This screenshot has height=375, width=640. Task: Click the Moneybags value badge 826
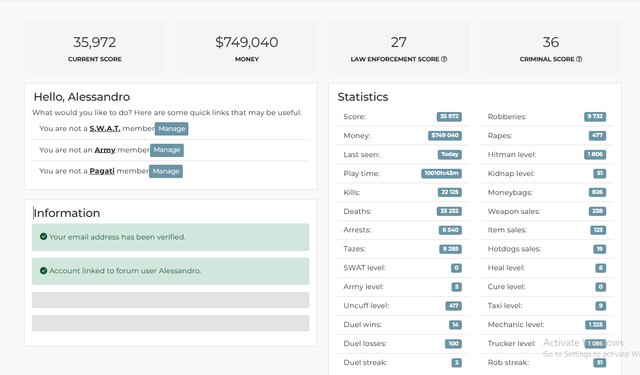pyautogui.click(x=597, y=192)
